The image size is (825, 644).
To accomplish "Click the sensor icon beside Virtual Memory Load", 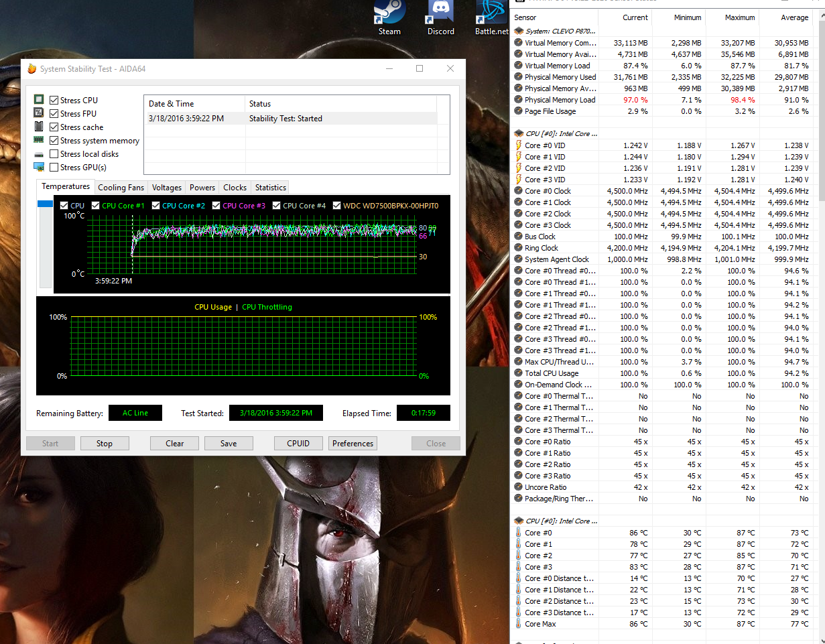I will [518, 66].
